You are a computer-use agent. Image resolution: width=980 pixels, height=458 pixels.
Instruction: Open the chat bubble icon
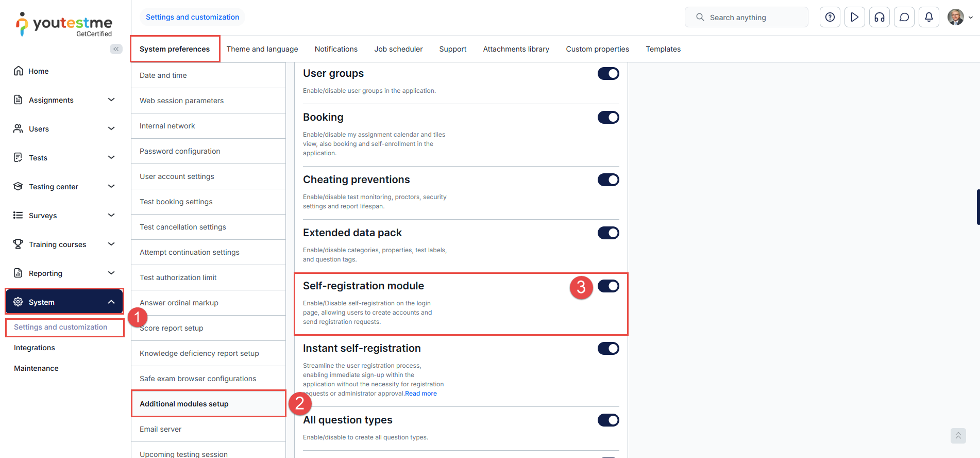904,17
